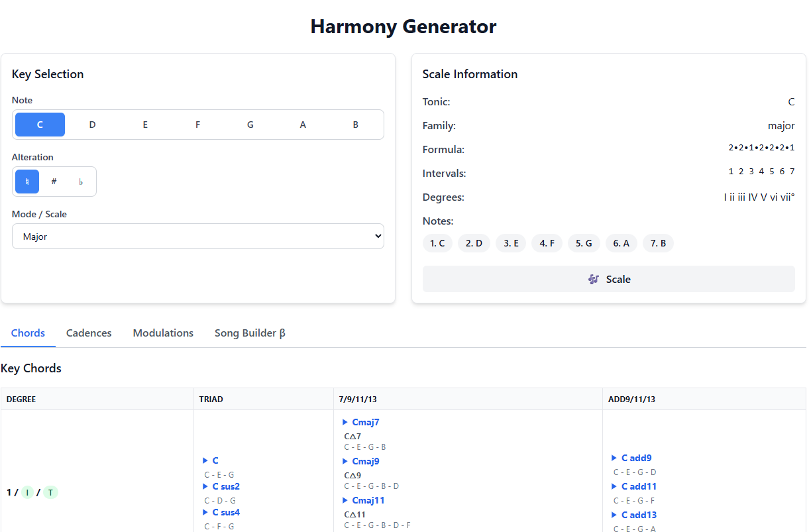
Task: Select note D as the key
Action: [92, 125]
